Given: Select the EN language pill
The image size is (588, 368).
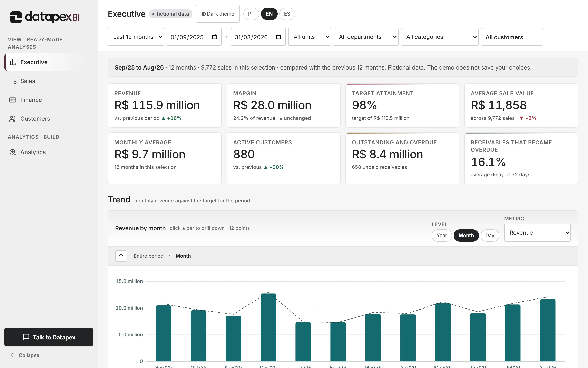Looking at the screenshot, I should 269,14.
